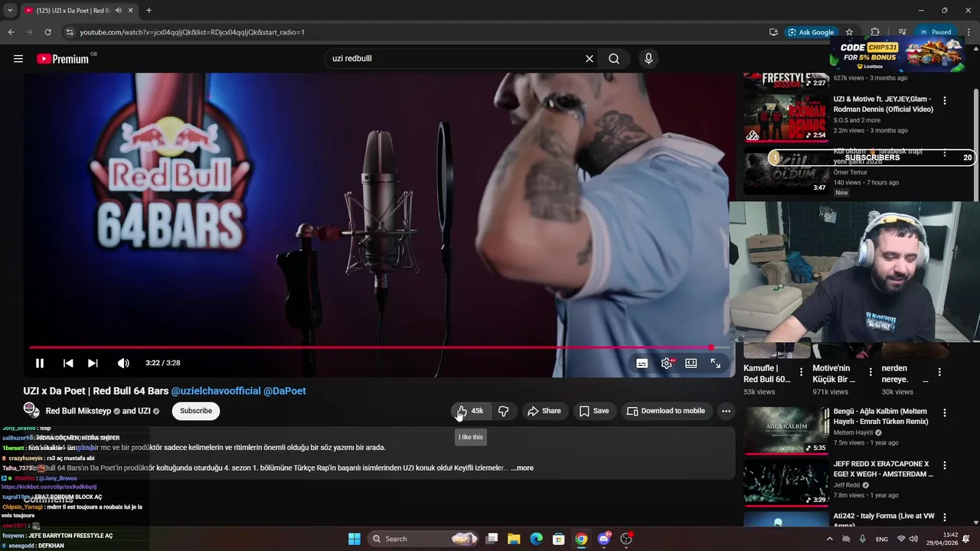Skip to next video
The width and height of the screenshot is (980, 551).
[x=93, y=364]
